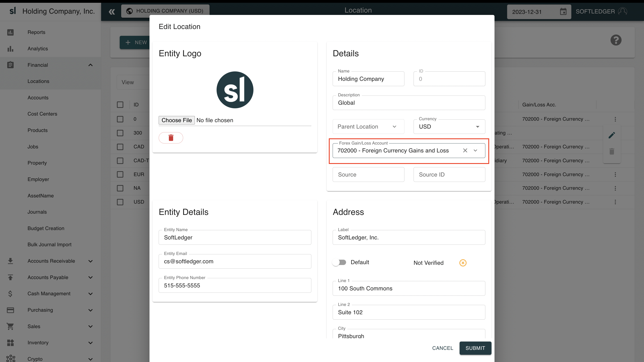
Task: Click the Cash Management dollar icon
Action: click(10, 294)
